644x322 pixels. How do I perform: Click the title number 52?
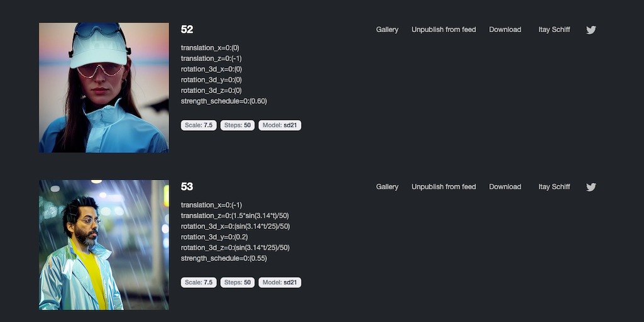[x=187, y=30]
